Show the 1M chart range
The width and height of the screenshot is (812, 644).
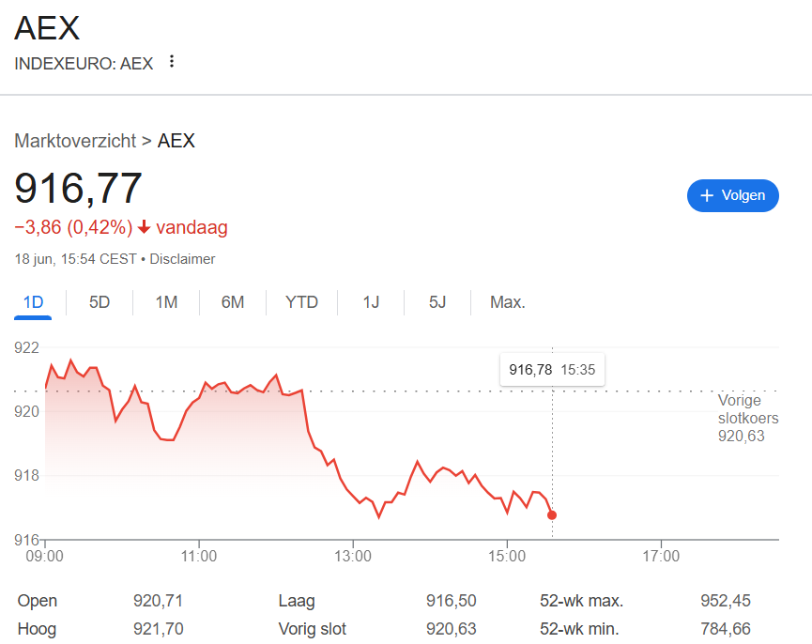tap(166, 301)
